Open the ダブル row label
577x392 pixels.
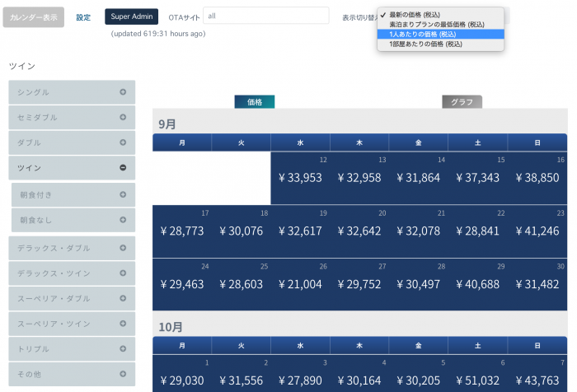tap(29, 142)
